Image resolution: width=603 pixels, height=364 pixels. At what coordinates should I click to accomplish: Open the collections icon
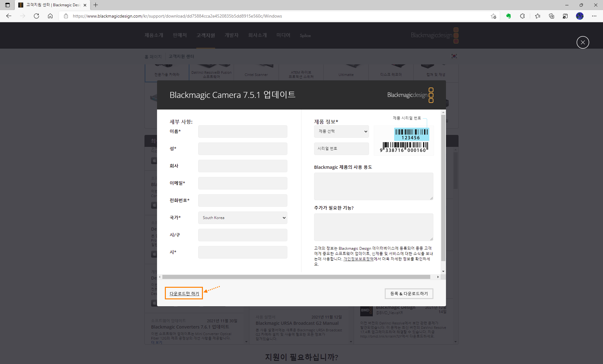[x=551, y=16]
